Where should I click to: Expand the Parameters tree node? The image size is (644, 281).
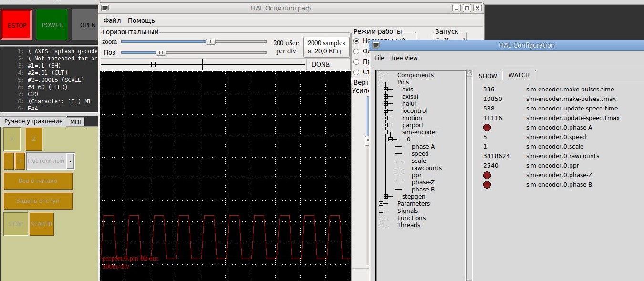[x=381, y=204]
